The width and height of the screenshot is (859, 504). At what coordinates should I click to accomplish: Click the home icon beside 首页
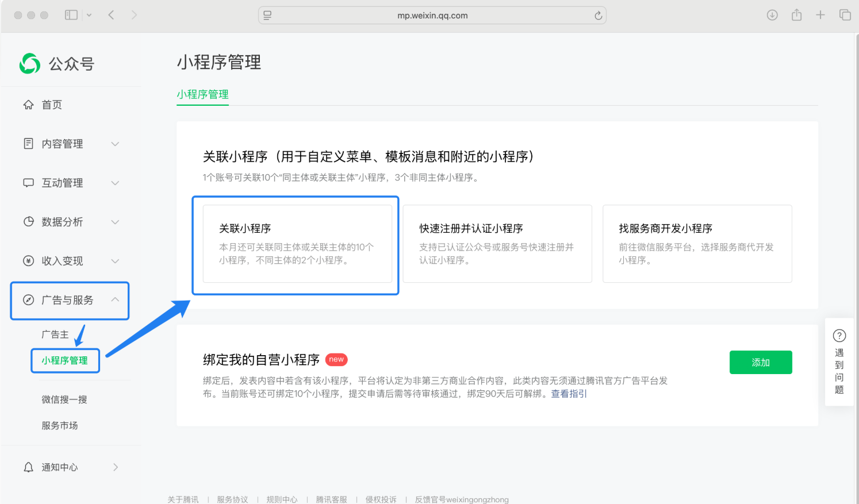click(28, 105)
